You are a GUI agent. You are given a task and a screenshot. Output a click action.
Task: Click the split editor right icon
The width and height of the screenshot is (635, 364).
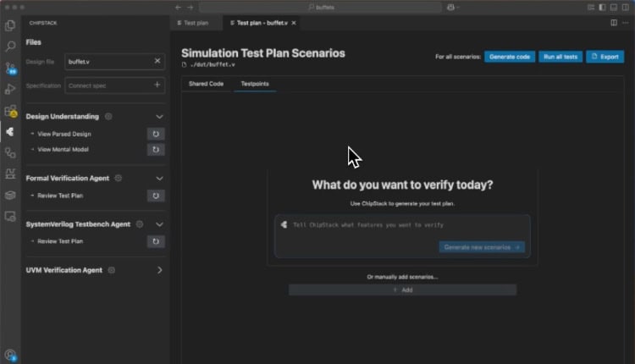pos(614,23)
